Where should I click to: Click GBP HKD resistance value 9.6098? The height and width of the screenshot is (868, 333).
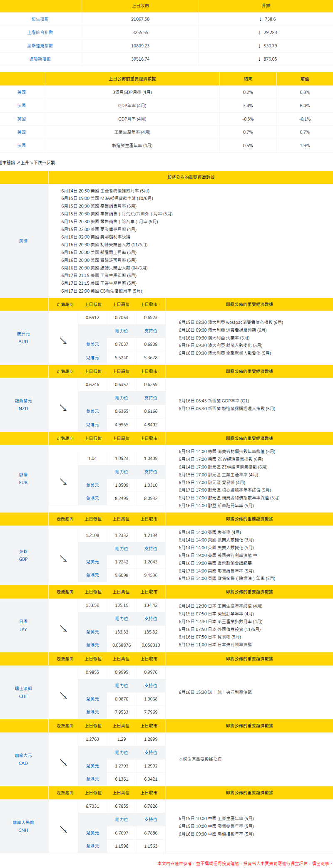point(122,575)
